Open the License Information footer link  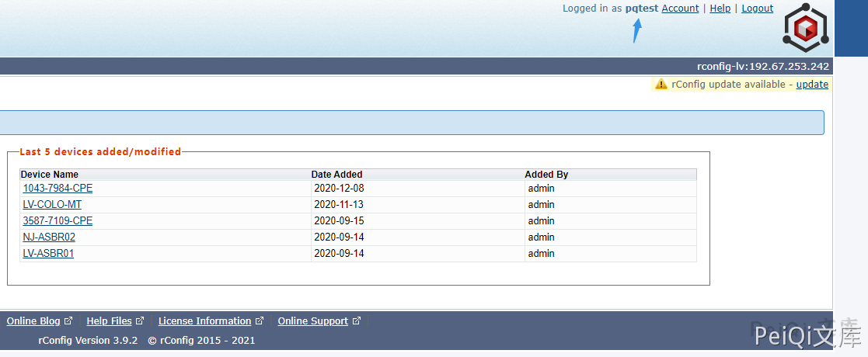click(x=204, y=321)
